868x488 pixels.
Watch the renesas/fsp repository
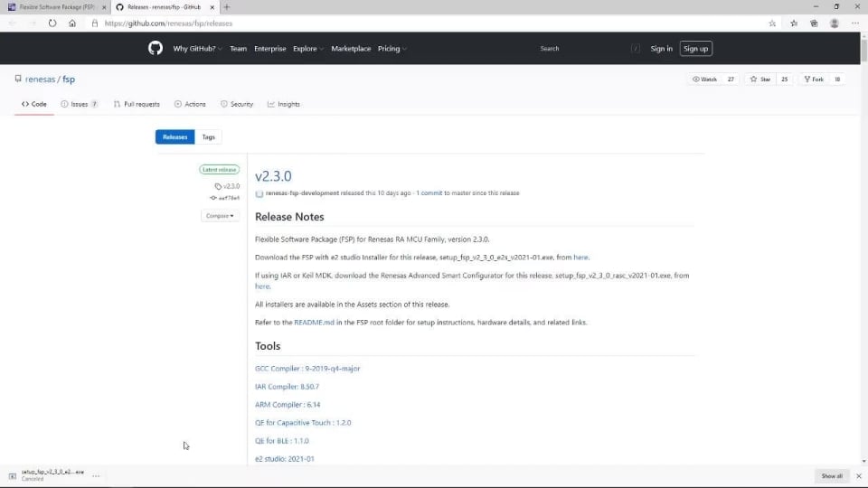point(704,80)
